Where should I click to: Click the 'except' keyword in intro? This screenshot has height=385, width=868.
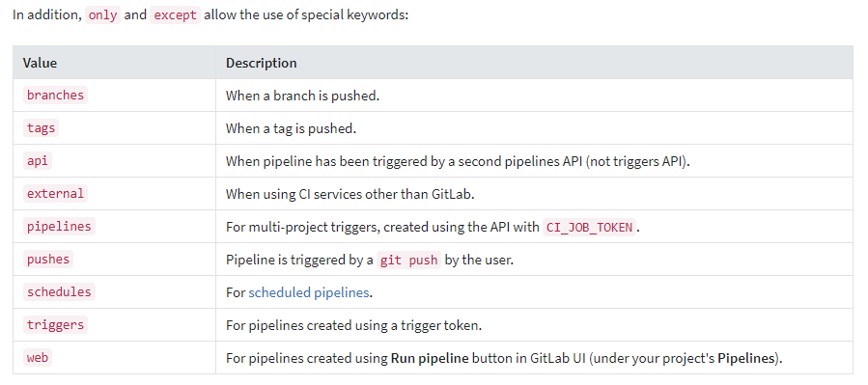[x=175, y=14]
